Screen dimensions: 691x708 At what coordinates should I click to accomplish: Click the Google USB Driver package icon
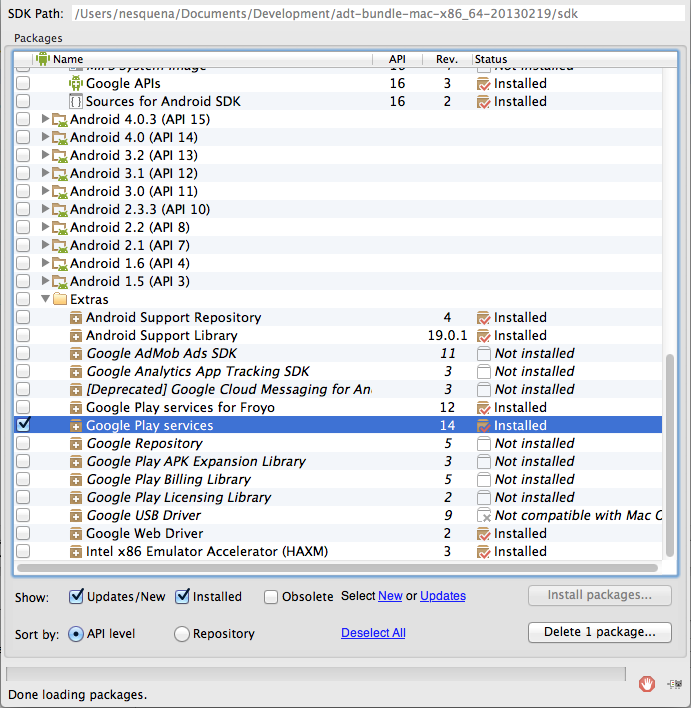(76, 516)
